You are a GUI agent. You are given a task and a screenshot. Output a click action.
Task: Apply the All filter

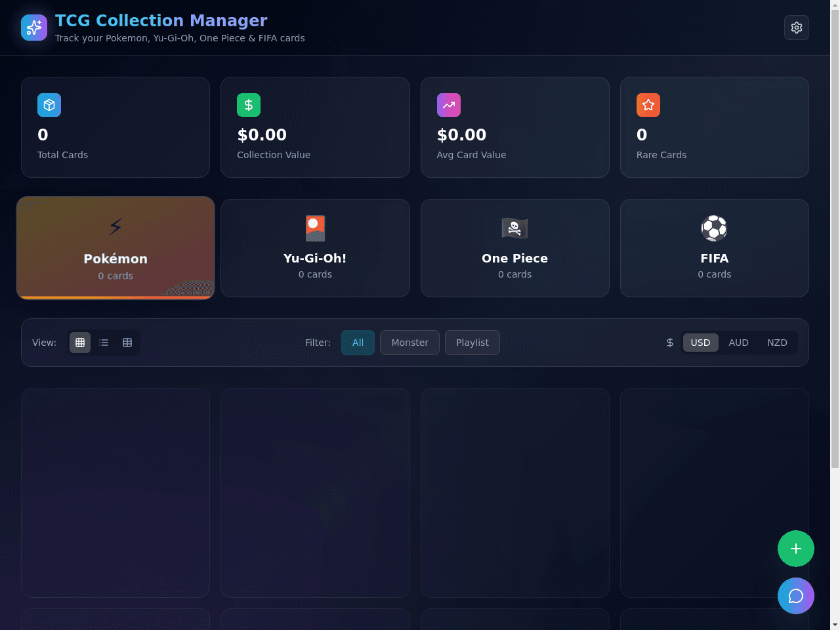(x=358, y=343)
